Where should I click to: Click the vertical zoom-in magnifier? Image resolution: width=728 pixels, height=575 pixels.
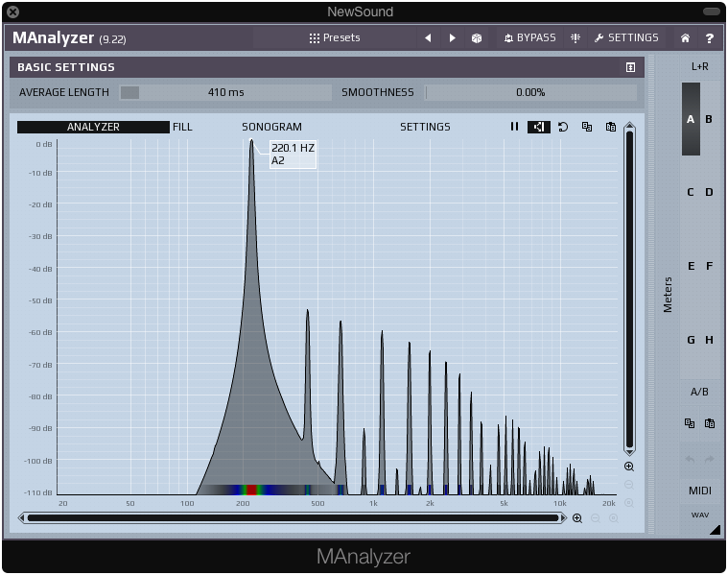(629, 467)
